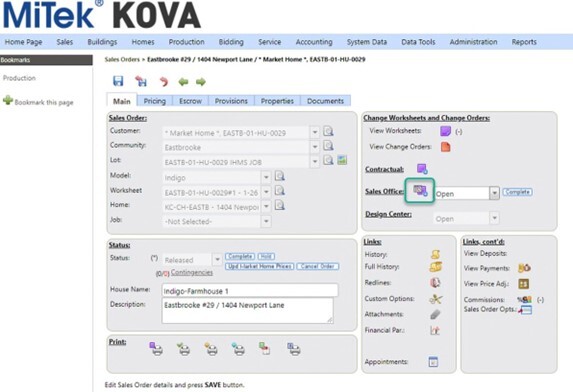
Task: Click Upd Market Home Prices button
Action: 259,266
